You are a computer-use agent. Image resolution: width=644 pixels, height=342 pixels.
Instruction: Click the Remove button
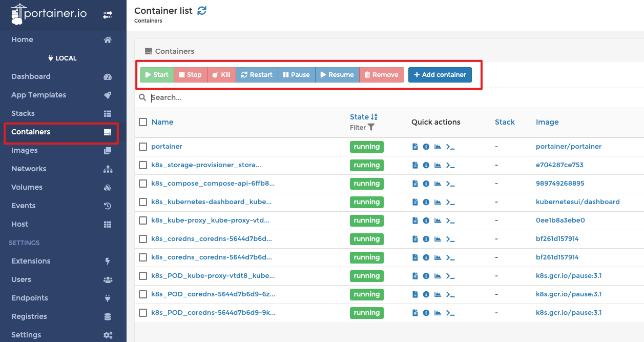click(x=382, y=75)
